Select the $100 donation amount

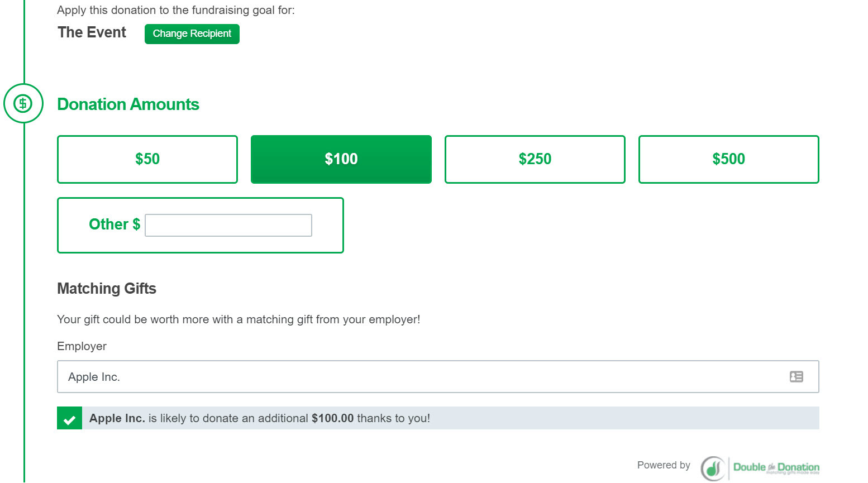(341, 159)
